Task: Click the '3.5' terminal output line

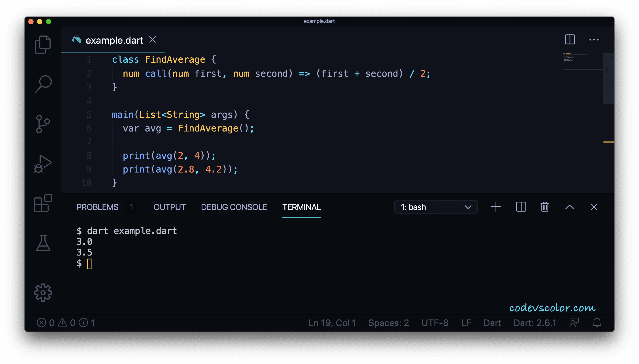Action: tap(84, 252)
